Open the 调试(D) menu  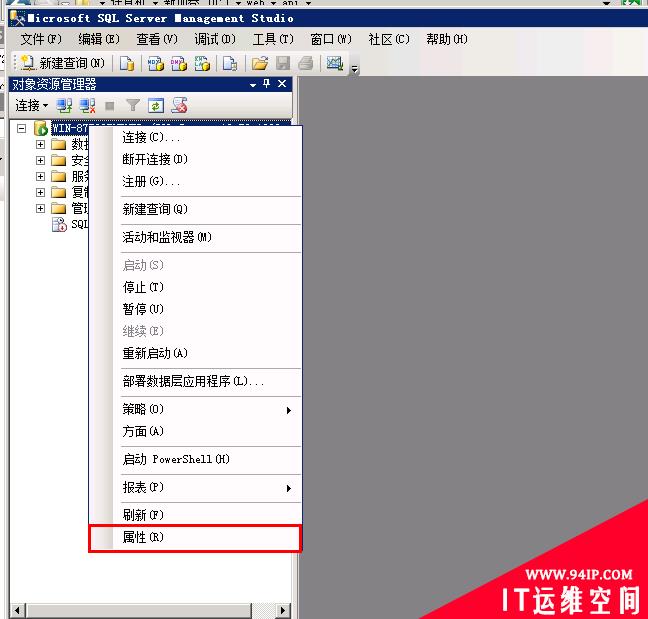pyautogui.click(x=215, y=40)
